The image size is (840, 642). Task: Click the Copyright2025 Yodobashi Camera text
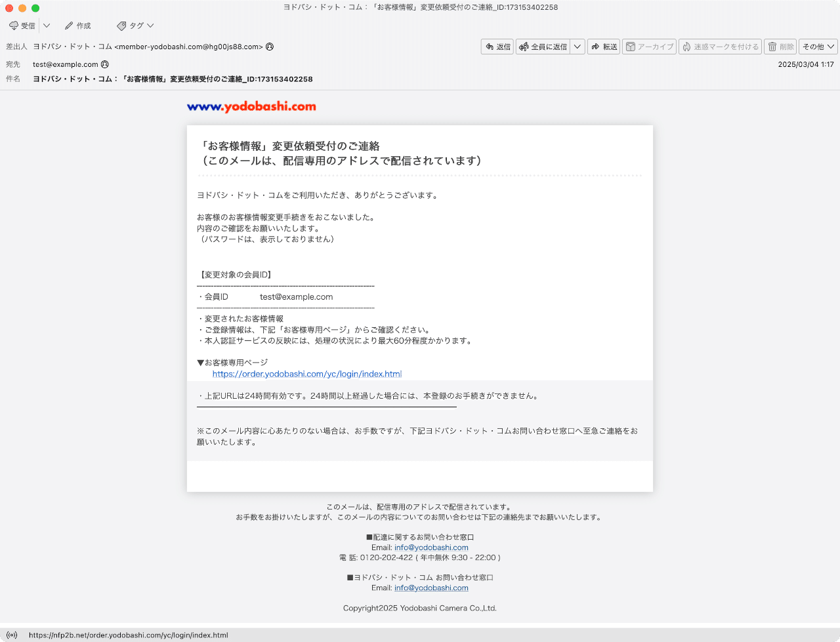[x=420, y=609]
